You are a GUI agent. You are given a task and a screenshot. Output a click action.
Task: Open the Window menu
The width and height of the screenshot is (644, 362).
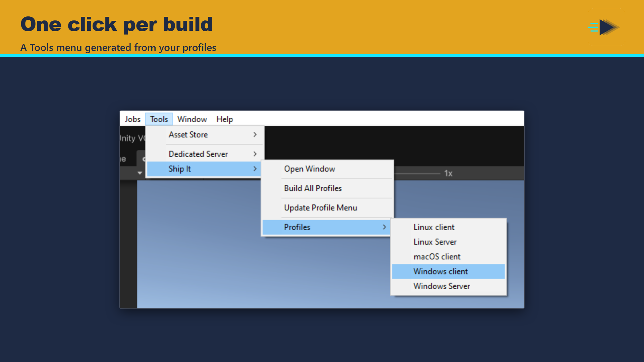192,119
